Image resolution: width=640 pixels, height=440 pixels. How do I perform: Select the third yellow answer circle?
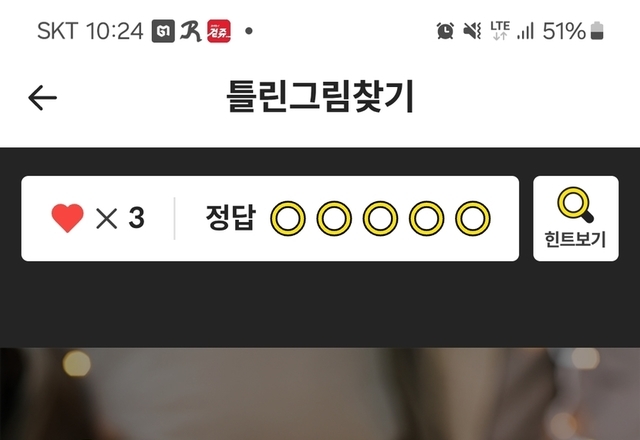(380, 218)
